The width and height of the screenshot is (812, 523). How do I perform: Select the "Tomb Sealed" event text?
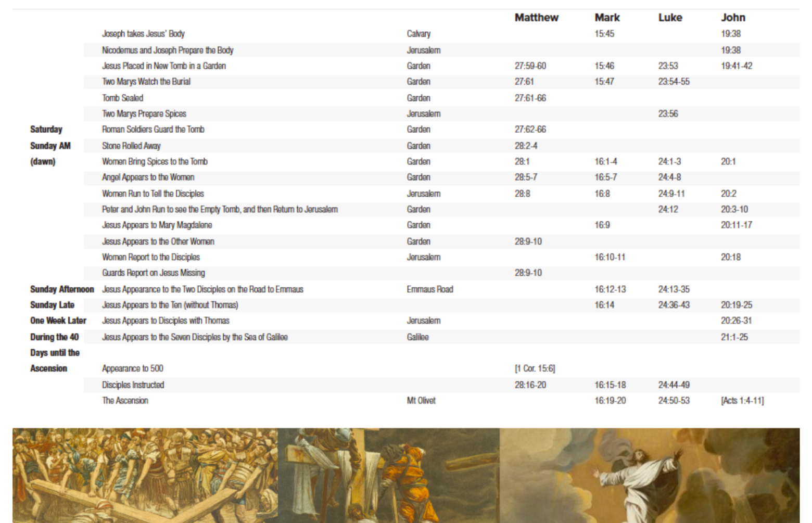point(122,98)
